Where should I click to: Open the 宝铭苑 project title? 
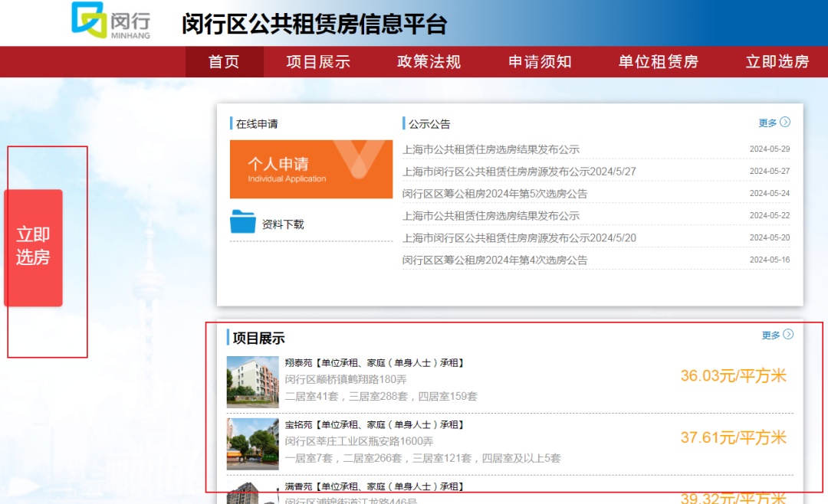pos(374,425)
